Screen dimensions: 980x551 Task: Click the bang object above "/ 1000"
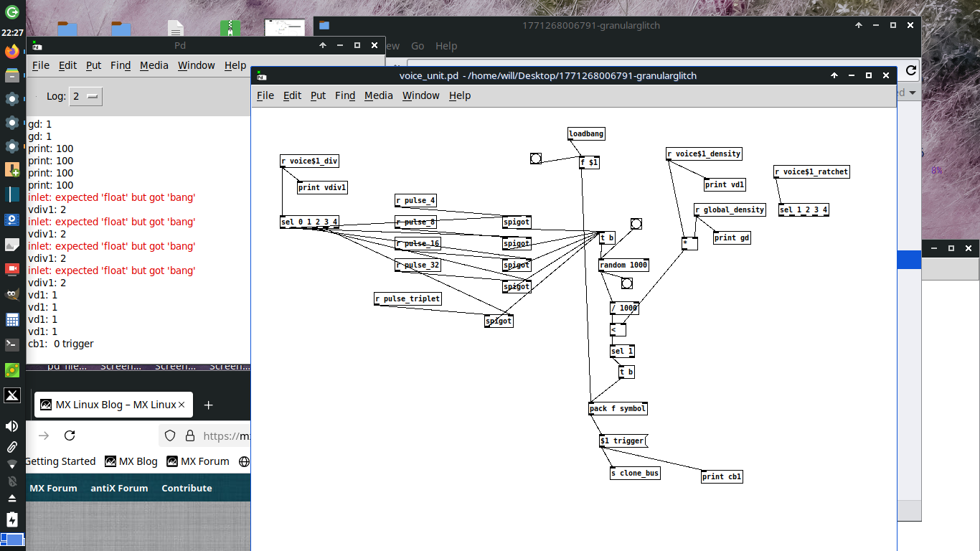(x=627, y=283)
